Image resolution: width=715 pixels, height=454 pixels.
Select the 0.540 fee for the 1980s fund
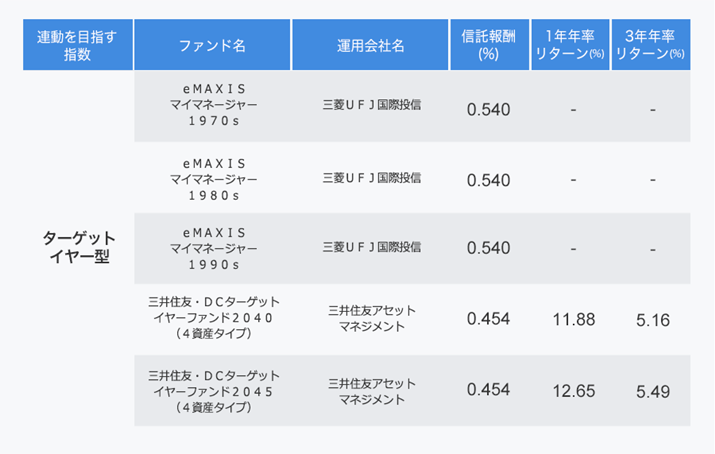[488, 180]
